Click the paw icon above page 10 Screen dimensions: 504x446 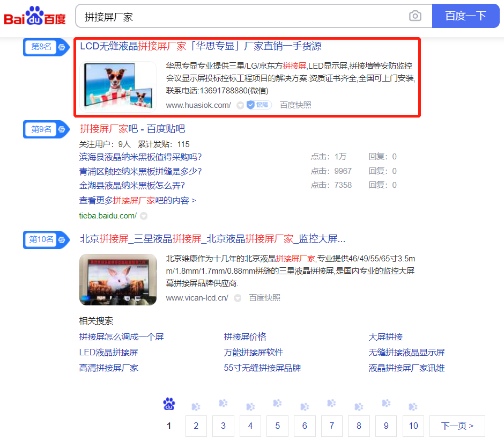pos(413,407)
